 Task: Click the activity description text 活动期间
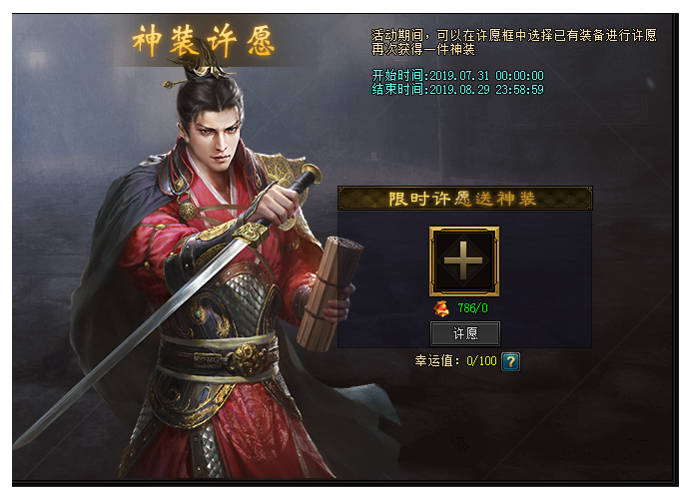(x=514, y=35)
